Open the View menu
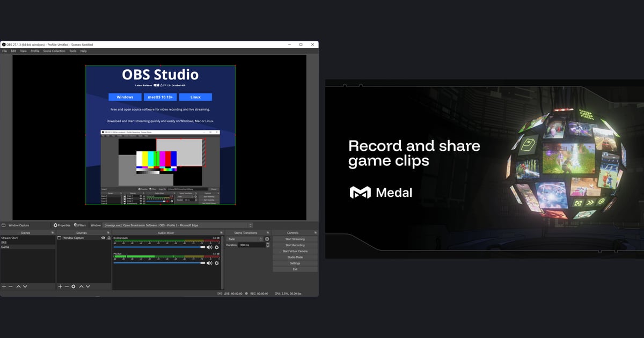The width and height of the screenshot is (644, 338). (x=23, y=51)
